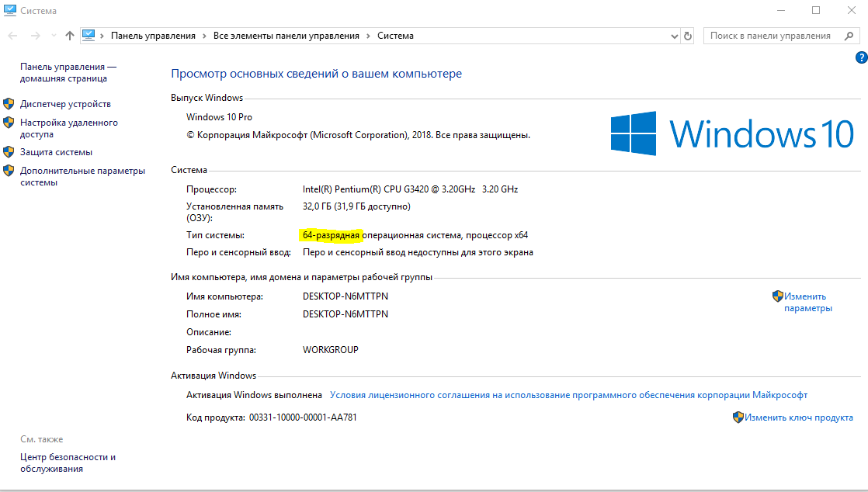Click highlighted '64-разрядная' text

point(331,235)
